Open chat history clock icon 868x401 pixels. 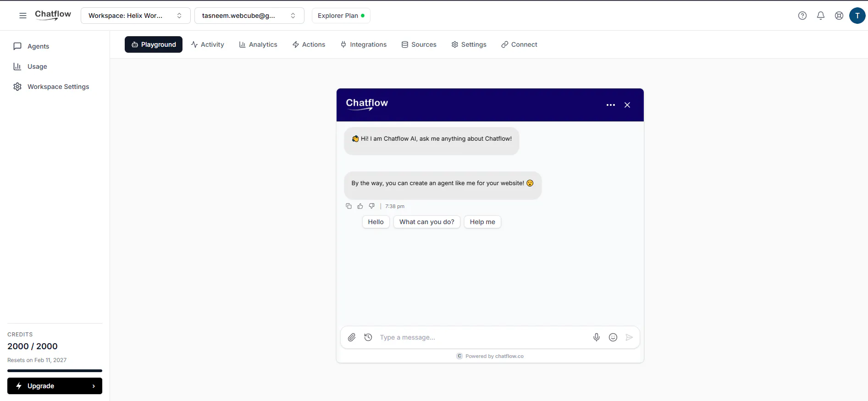pyautogui.click(x=368, y=337)
